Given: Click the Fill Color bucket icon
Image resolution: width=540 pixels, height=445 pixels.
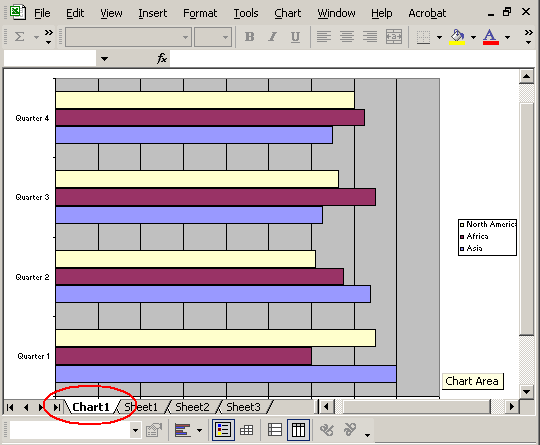Looking at the screenshot, I should [457, 37].
